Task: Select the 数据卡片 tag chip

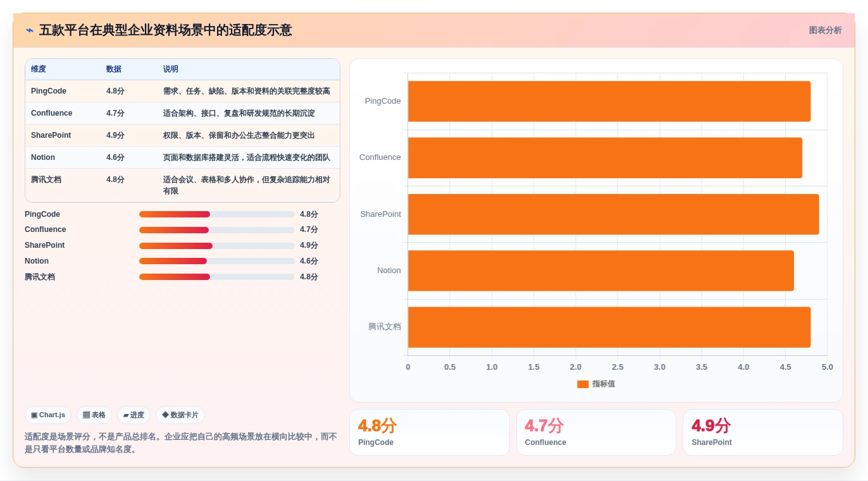Action: 180,415
